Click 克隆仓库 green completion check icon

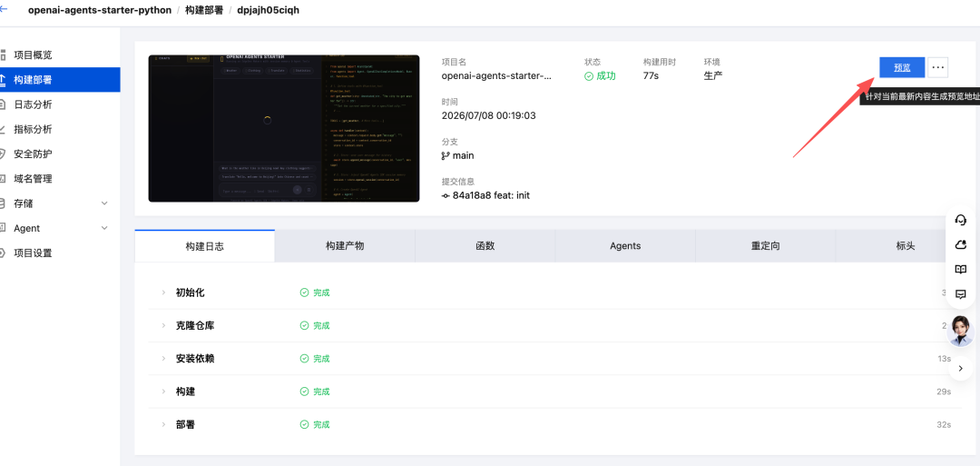[304, 326]
